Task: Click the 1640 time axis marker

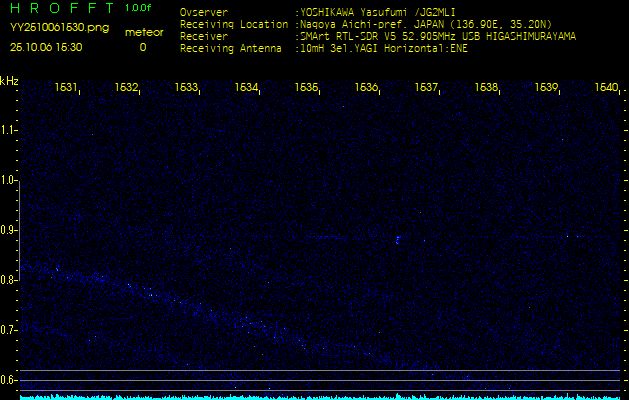Action: point(607,87)
